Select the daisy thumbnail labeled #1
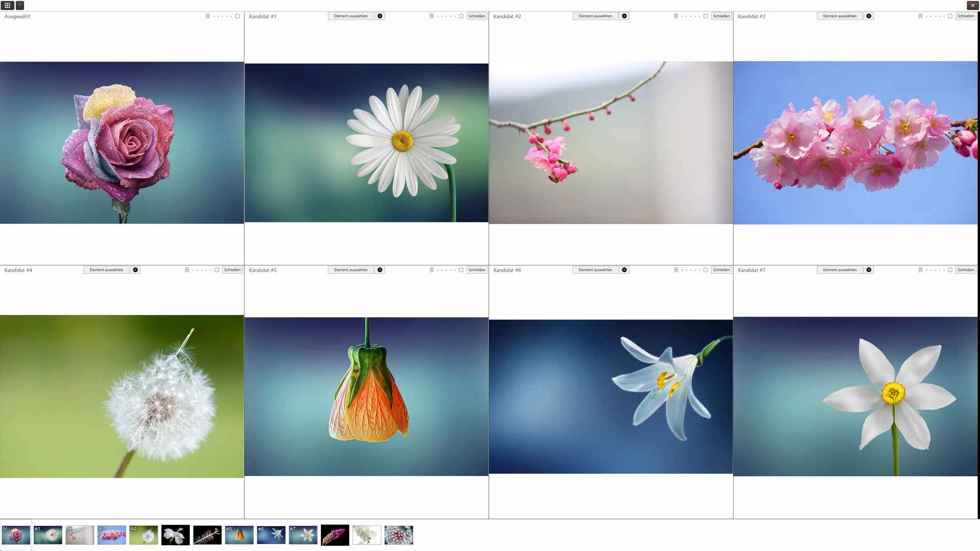This screenshot has height=551, width=980. pyautogui.click(x=48, y=535)
